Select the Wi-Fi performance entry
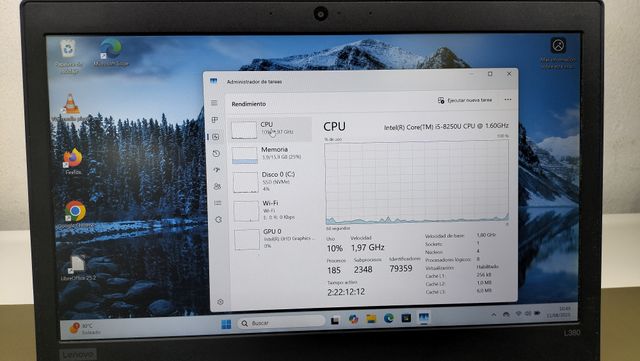 coord(273,210)
